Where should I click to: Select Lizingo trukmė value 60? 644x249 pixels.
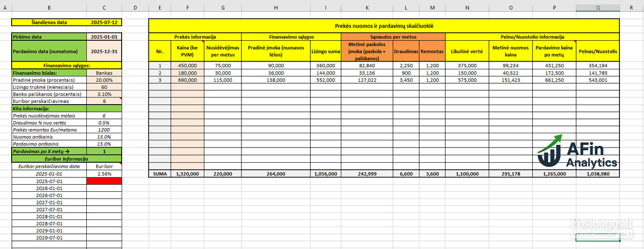click(x=104, y=87)
